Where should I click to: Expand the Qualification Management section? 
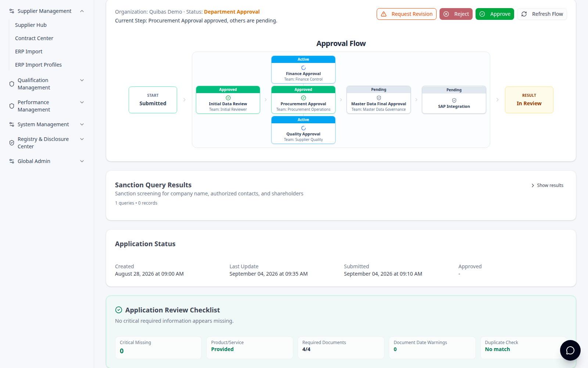coord(82,80)
